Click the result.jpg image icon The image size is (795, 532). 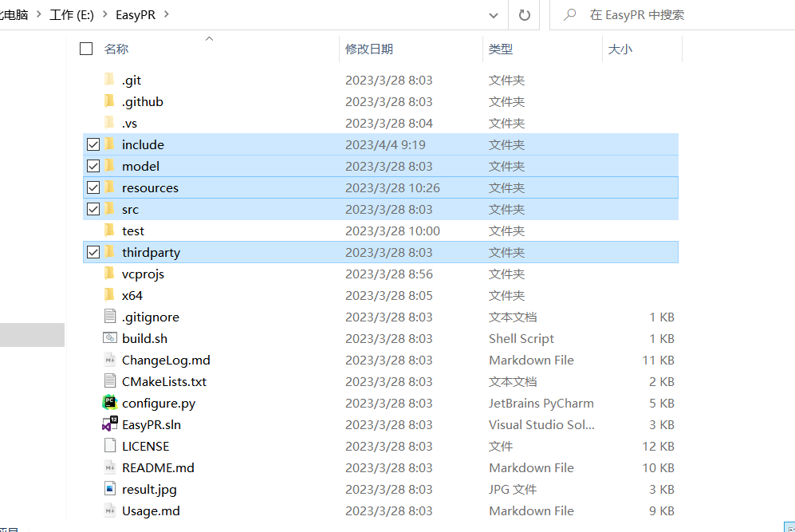110,489
